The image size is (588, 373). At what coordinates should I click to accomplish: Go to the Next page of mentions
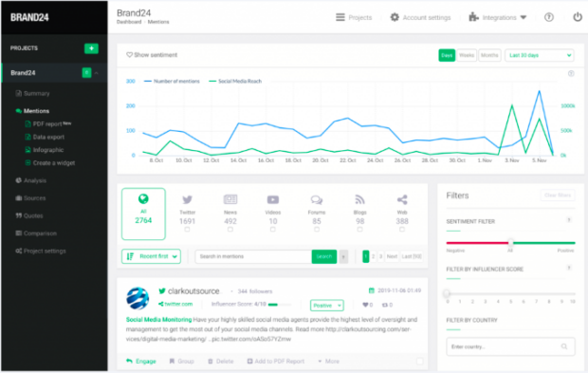click(392, 256)
